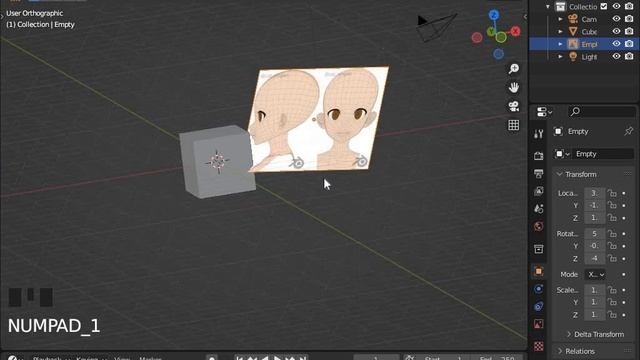
Task: Hide the Collection in viewport via eye icon
Action: 616,6
